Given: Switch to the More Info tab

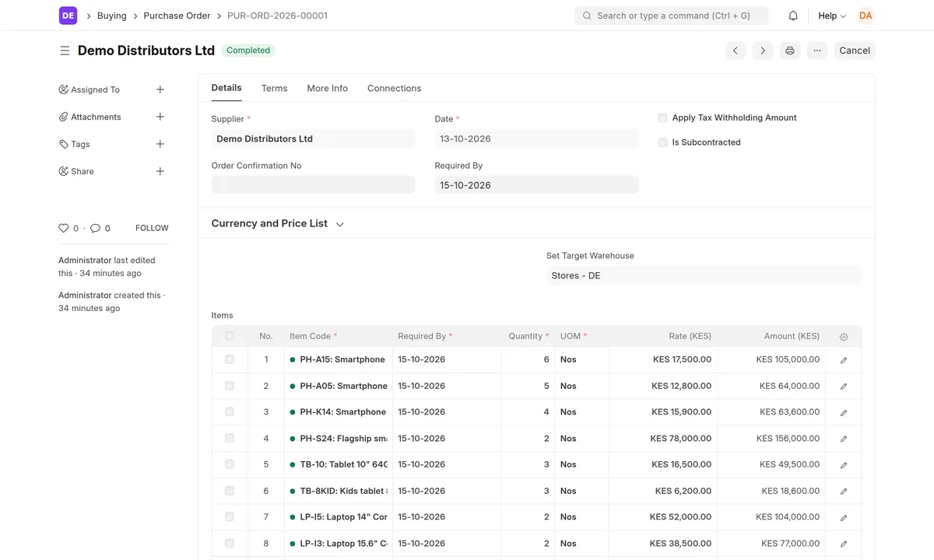Looking at the screenshot, I should (327, 89).
